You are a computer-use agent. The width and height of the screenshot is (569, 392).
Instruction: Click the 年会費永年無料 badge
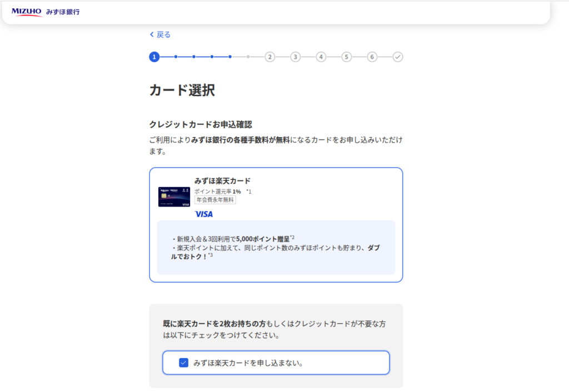215,200
